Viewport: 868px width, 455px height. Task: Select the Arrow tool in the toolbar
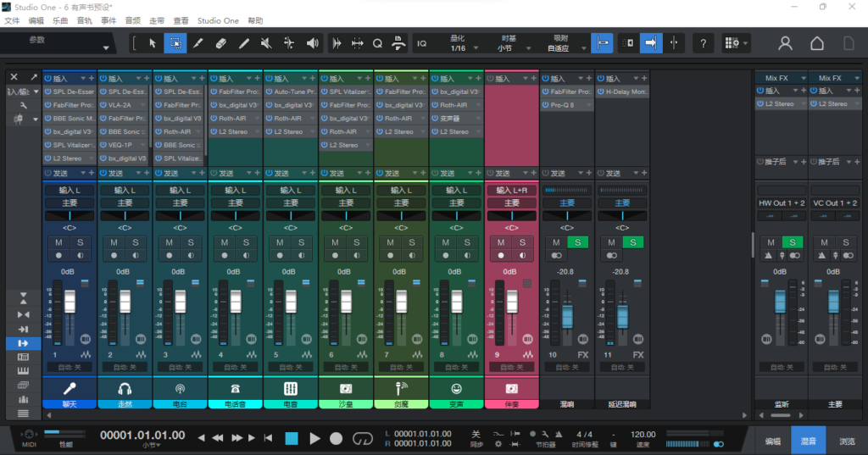pyautogui.click(x=153, y=43)
